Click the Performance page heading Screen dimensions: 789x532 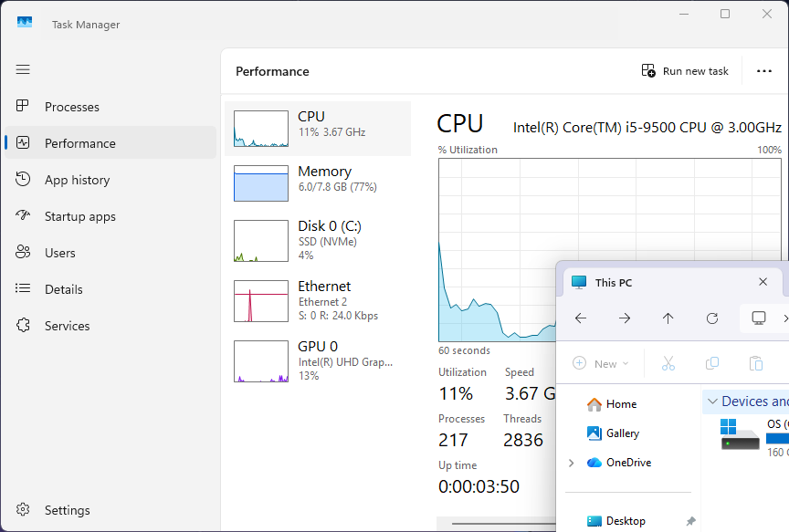[x=272, y=71]
